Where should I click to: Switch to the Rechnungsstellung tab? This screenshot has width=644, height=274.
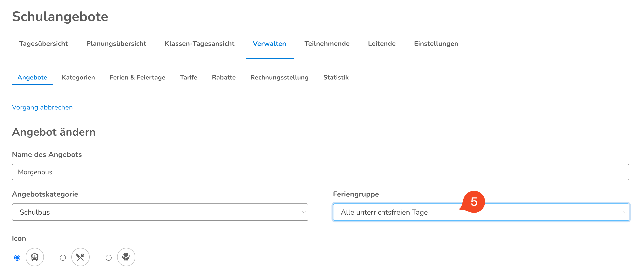[279, 77]
